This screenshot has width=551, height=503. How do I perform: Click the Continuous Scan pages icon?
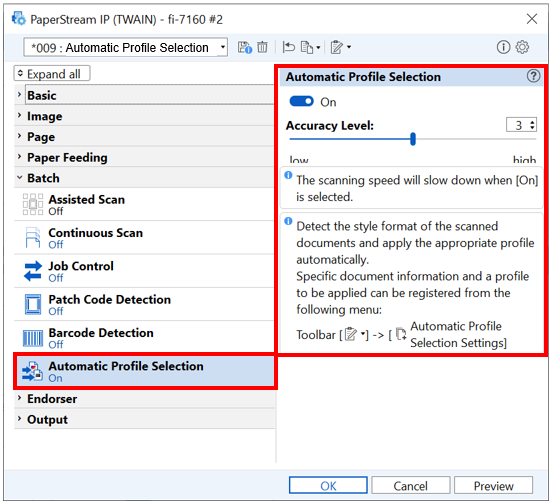[x=33, y=238]
